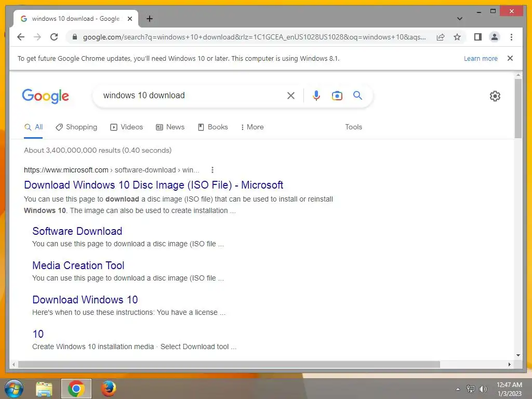Viewport: 532px width, 399px height.
Task: Go to the Google logo homepage
Action: (x=46, y=96)
